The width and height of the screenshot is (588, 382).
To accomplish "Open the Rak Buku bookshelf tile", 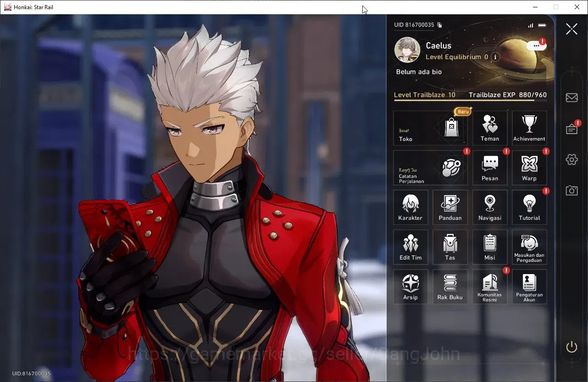I will [x=450, y=286].
